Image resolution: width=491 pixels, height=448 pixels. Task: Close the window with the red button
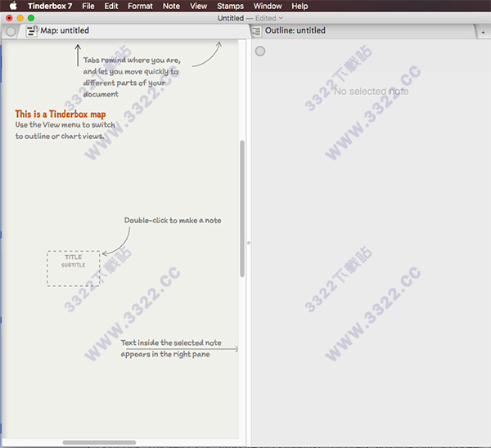[9, 18]
